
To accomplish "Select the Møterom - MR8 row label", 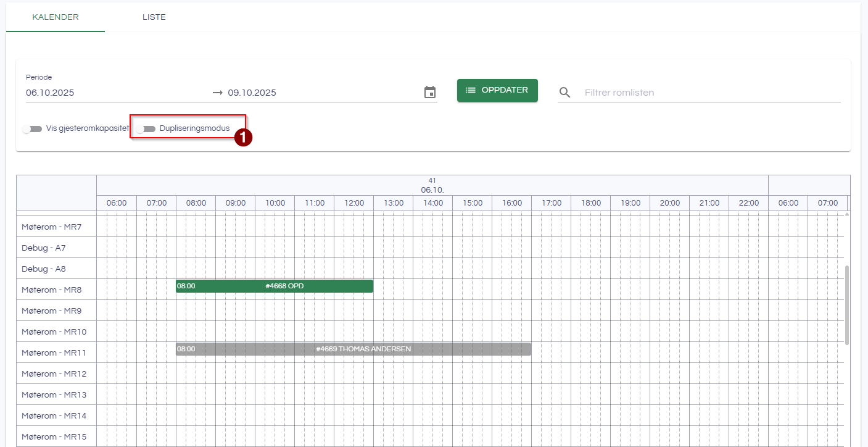I will pyautogui.click(x=56, y=290).
